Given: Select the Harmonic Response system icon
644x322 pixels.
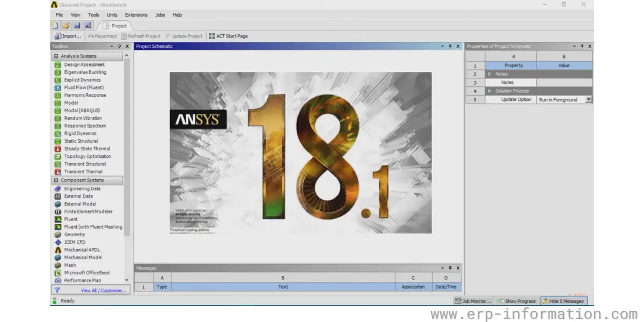Looking at the screenshot, I should (x=58, y=95).
